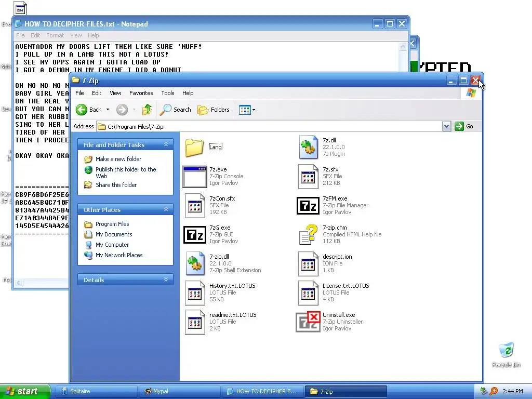This screenshot has height=399, width=532.
Task: Click the 2:44 PM clock
Action: pyautogui.click(x=513, y=391)
